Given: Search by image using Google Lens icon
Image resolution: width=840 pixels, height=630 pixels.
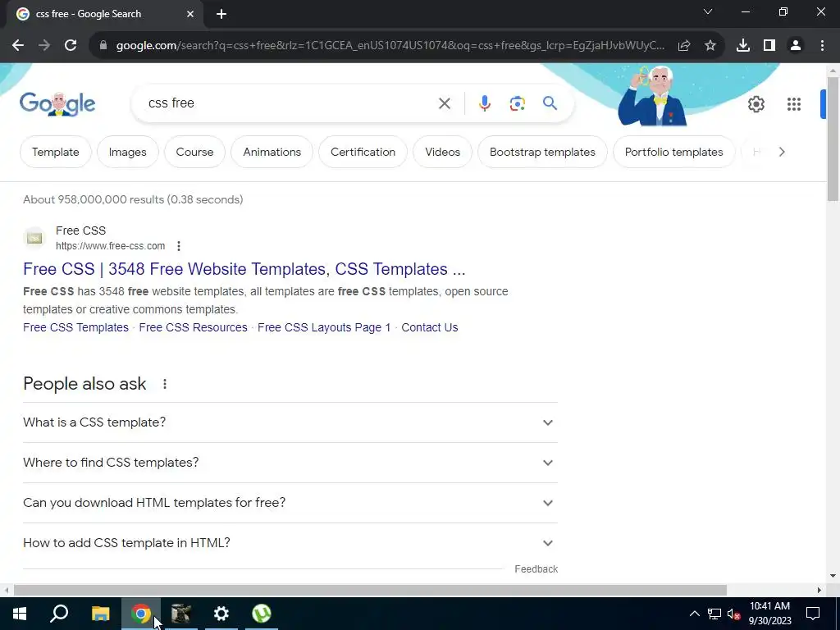Looking at the screenshot, I should point(518,103).
